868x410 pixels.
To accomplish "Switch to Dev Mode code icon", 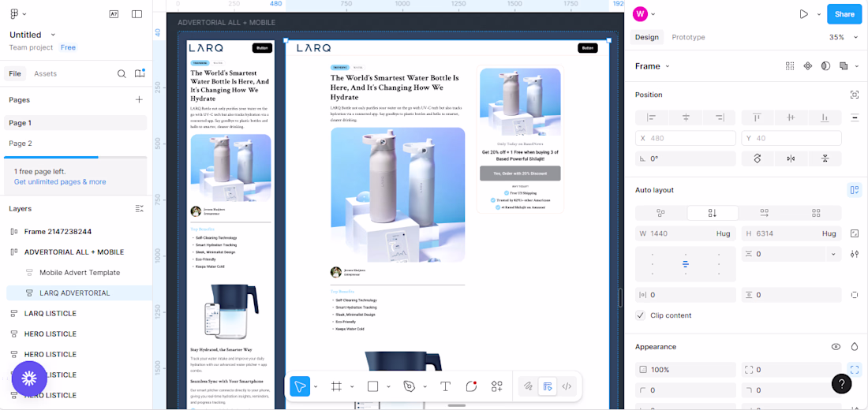I will click(x=567, y=386).
